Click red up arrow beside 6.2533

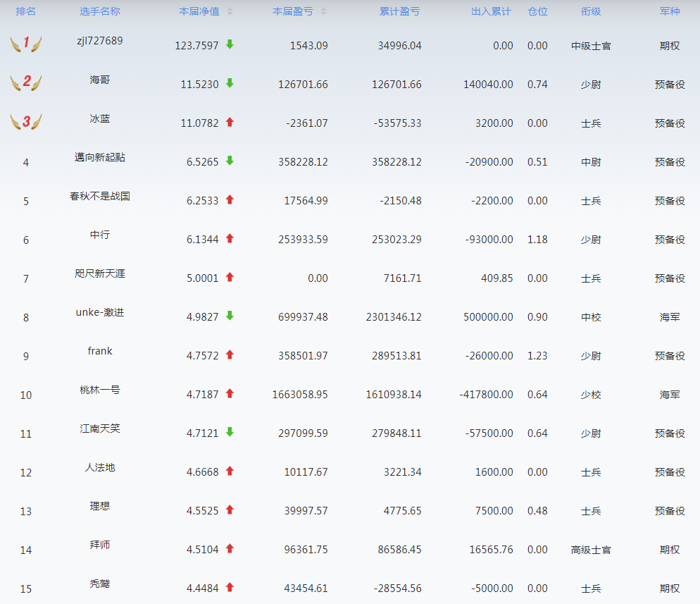click(x=230, y=199)
